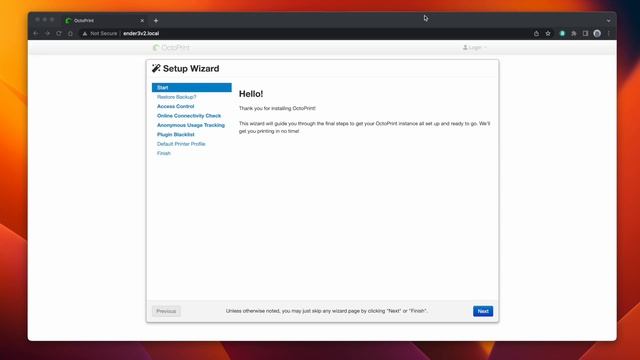This screenshot has height=360, width=640.
Task: Open the Default Printer Profile step
Action: [x=181, y=144]
